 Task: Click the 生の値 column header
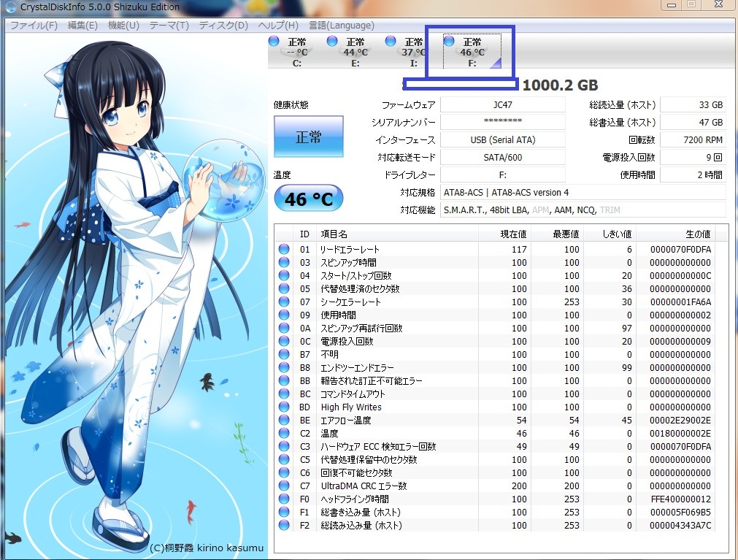[676, 234]
